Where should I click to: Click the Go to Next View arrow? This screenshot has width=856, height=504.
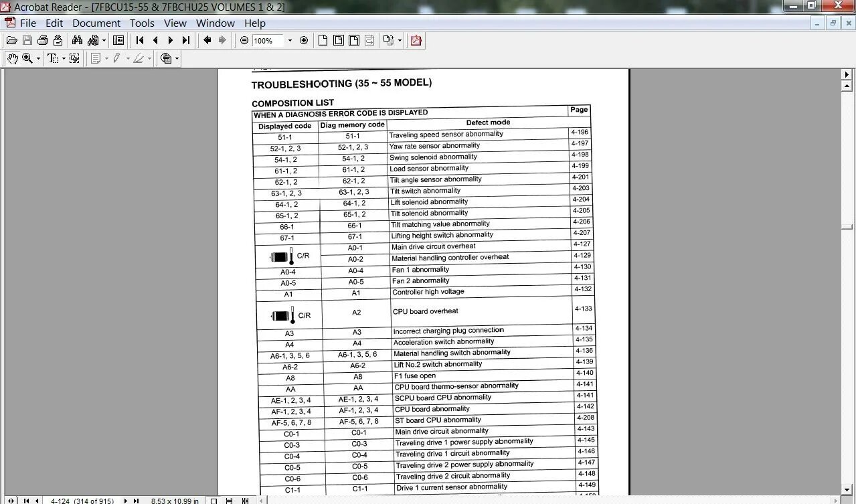pyautogui.click(x=223, y=40)
